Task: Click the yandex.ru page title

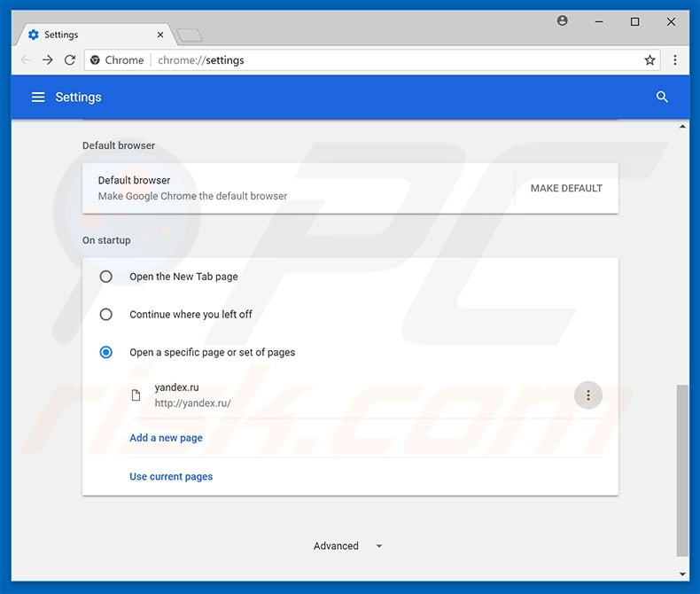Action: (x=177, y=387)
